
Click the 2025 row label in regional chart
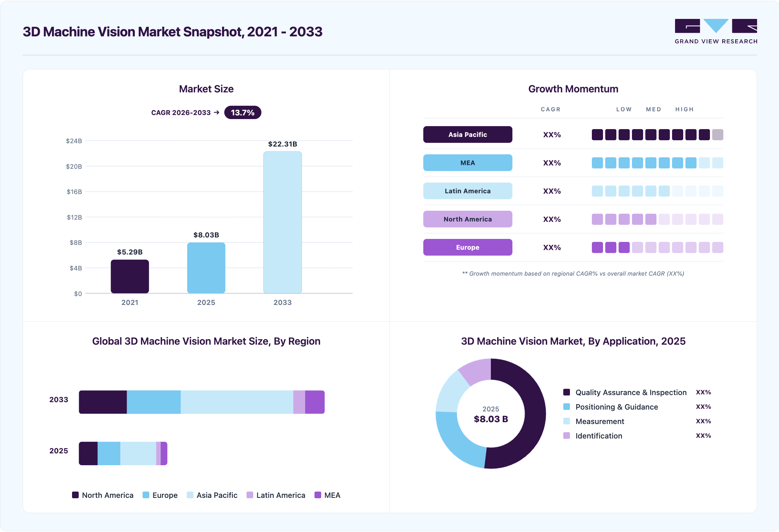click(x=59, y=451)
